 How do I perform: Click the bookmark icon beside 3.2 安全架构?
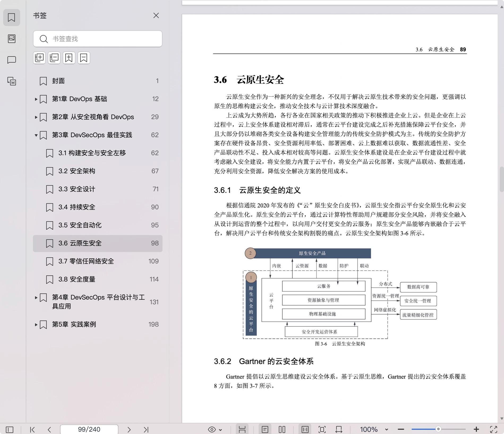[x=50, y=171]
